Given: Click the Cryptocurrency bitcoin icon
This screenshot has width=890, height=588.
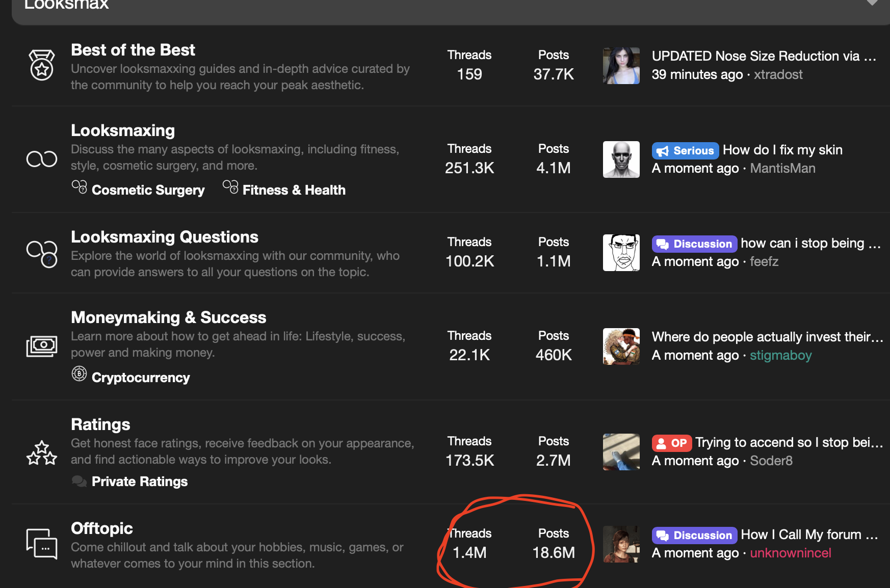Looking at the screenshot, I should [x=79, y=374].
